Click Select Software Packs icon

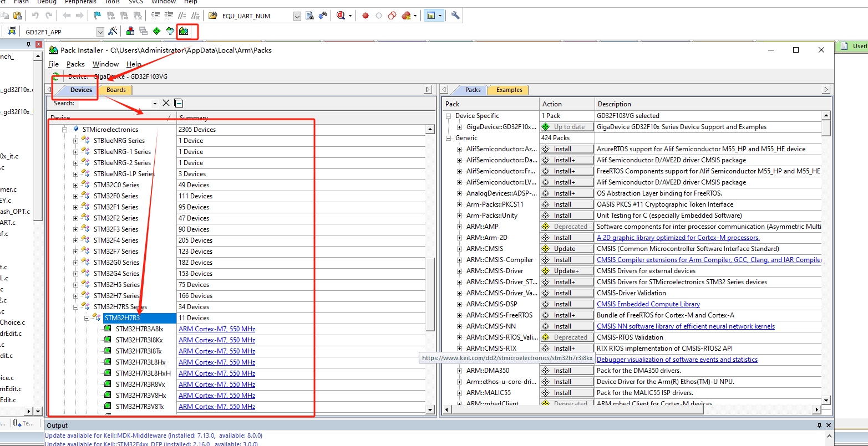(x=170, y=32)
